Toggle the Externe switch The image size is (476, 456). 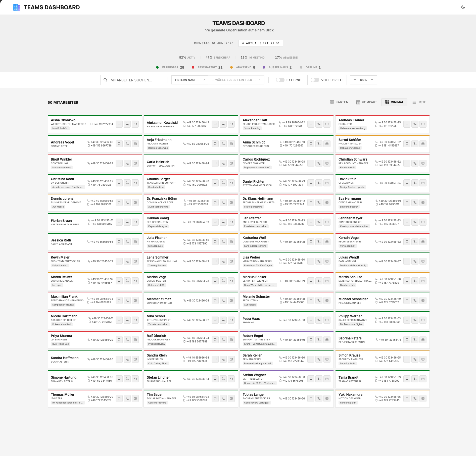280,80
